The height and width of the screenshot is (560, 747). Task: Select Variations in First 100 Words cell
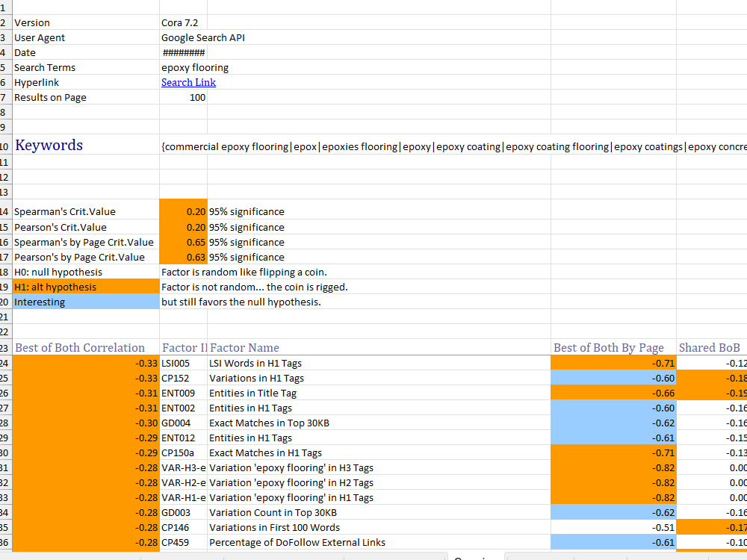click(379, 527)
